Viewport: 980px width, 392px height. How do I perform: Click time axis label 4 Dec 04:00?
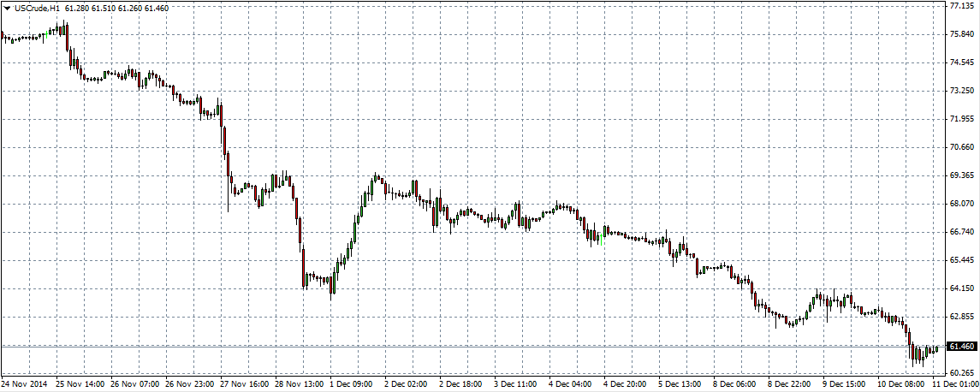coord(571,384)
